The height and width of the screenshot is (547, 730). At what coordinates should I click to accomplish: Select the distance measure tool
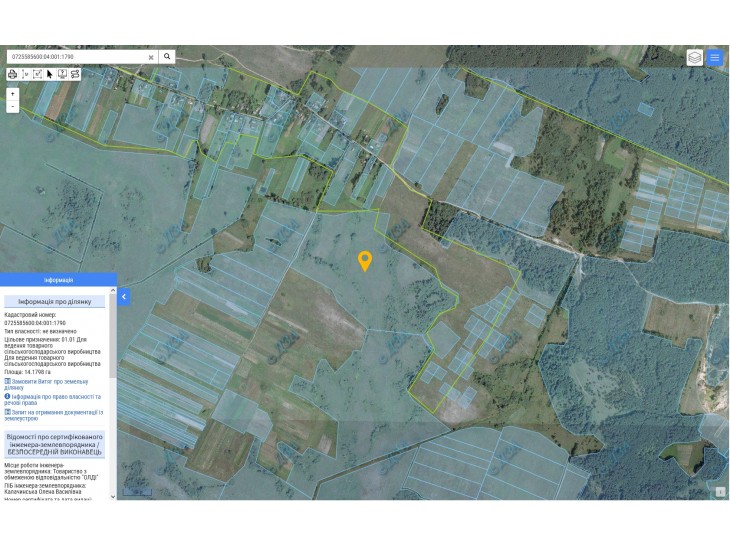pos(25,74)
